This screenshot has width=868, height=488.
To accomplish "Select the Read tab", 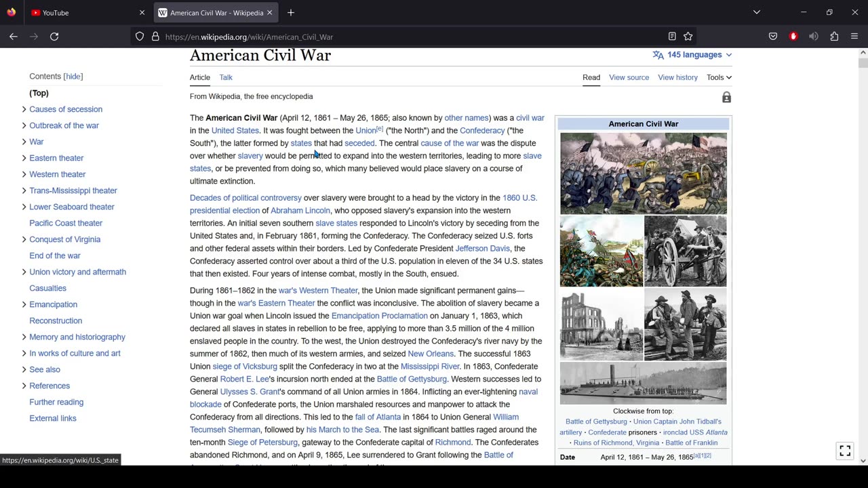I will click(x=591, y=77).
